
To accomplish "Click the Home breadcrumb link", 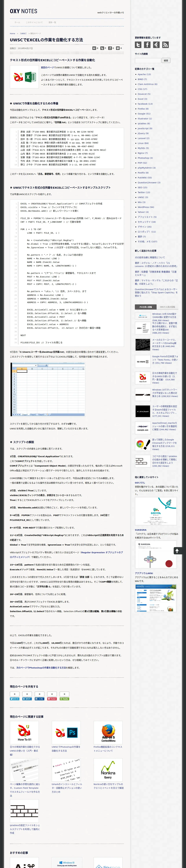I will (x=12, y=33).
